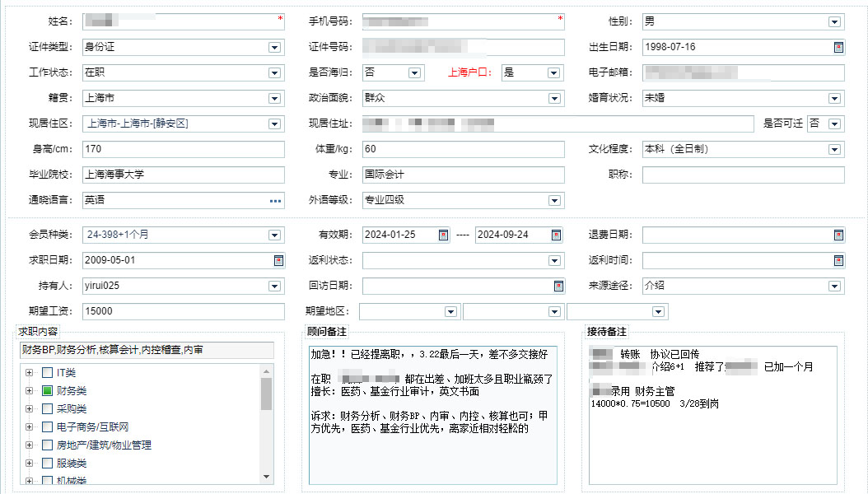Click the 期望工资 field showing 15000
The image size is (868, 494).
click(183, 311)
